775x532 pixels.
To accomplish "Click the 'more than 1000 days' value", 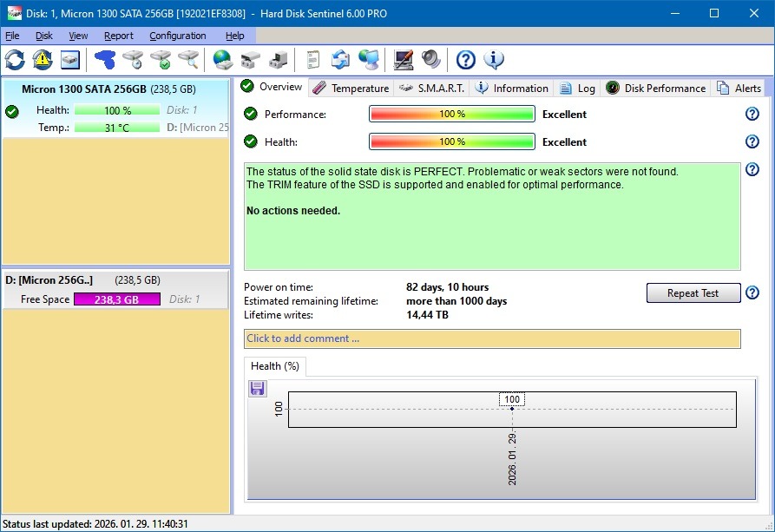I will point(456,301).
